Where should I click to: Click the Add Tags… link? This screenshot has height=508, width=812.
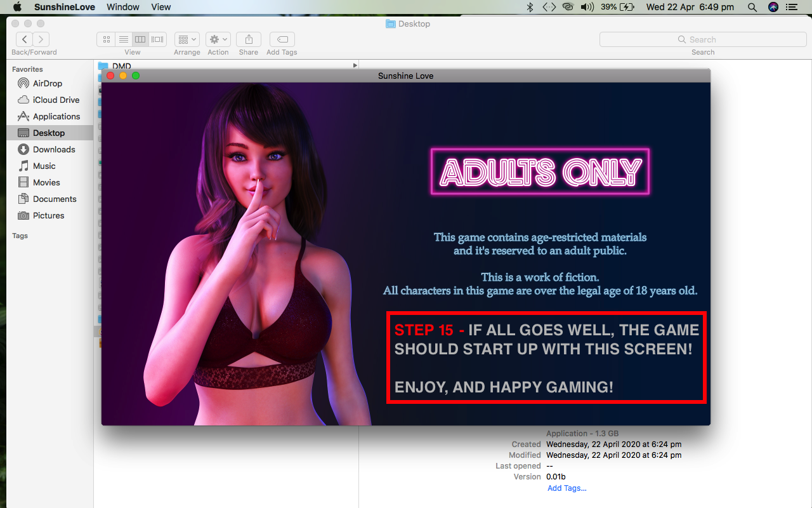coord(566,488)
